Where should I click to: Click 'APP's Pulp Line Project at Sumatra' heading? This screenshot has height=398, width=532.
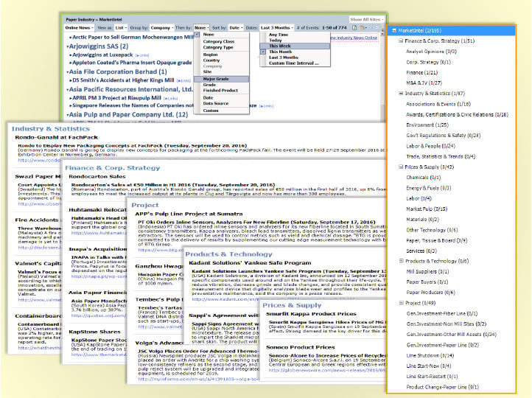(x=189, y=214)
